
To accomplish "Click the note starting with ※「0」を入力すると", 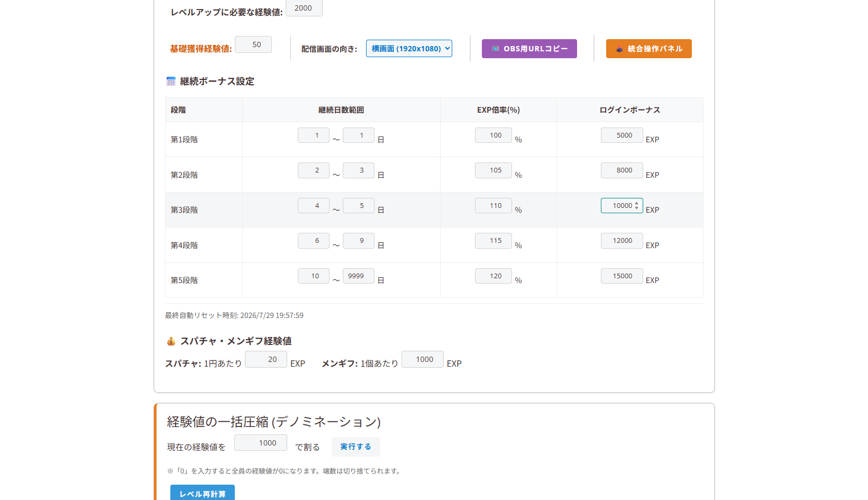I will coord(284,471).
